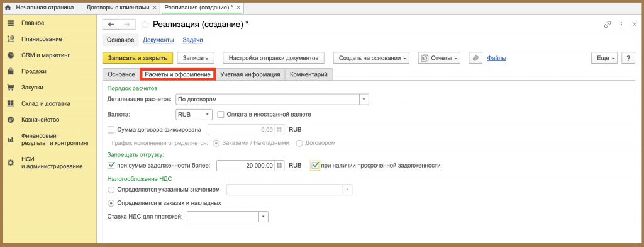The width and height of the screenshot is (644, 247).
Task: Open the Валюта RUB dropdown
Action: 208,114
